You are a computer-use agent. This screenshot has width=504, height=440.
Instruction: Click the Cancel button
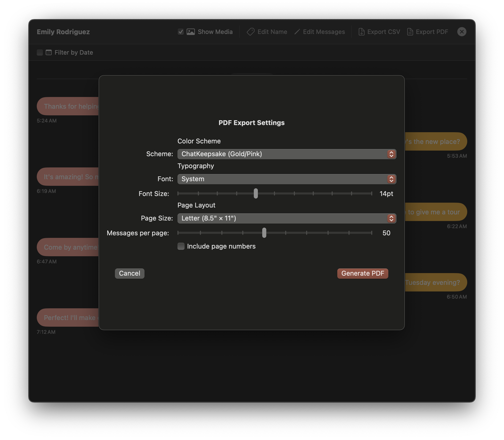129,273
